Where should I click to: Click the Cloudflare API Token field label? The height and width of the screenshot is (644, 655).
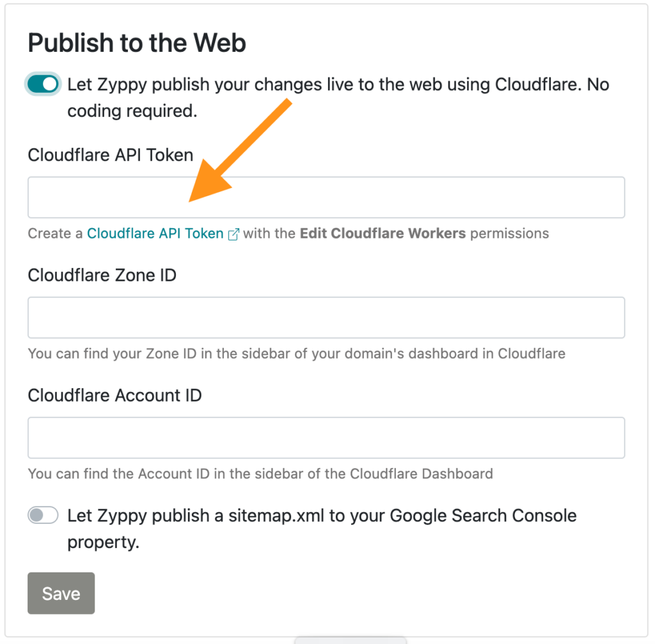pyautogui.click(x=110, y=155)
